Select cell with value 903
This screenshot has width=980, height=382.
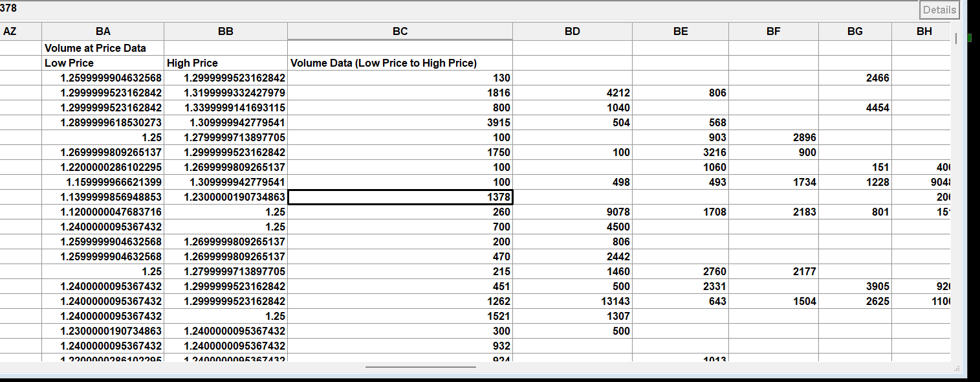click(x=681, y=137)
